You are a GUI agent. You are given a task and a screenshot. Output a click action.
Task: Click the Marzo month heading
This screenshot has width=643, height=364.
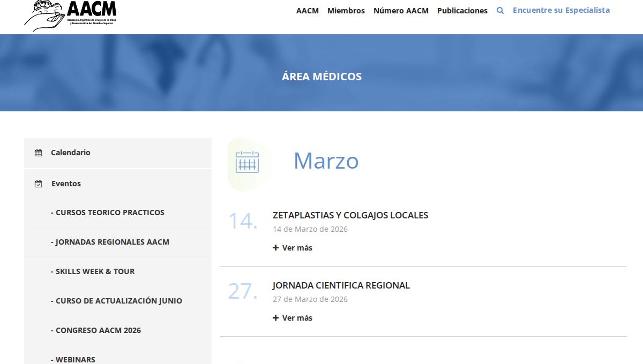pyautogui.click(x=326, y=161)
